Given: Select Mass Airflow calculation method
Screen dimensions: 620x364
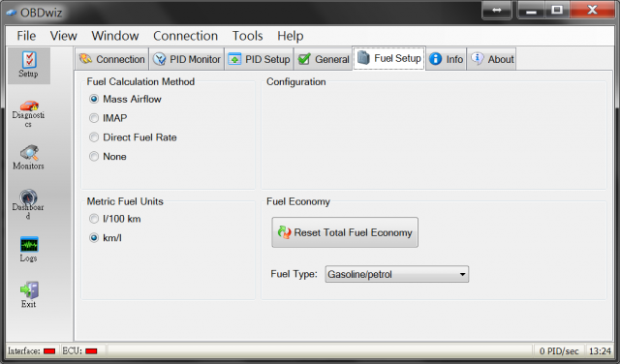Looking at the screenshot, I should click(x=126, y=99).
